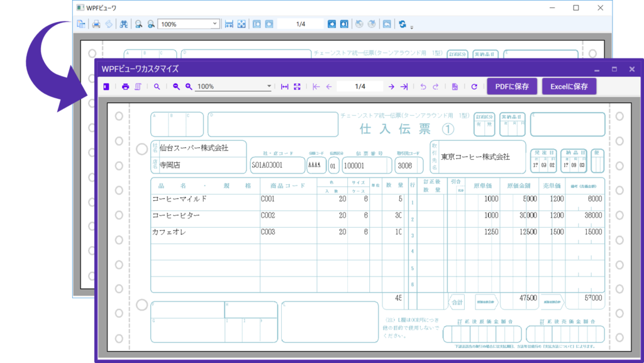644x363 pixels.
Task: Click 仙台スーパー株式会社 text in slip
Action: (194, 148)
